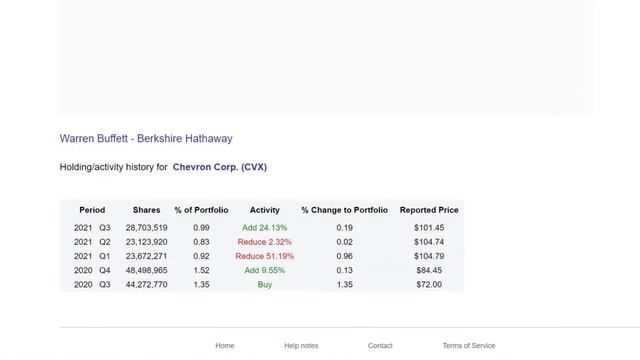The image size is (640, 360).
Task: Select the Reduce 2.32% activity entry
Action: pos(264,242)
